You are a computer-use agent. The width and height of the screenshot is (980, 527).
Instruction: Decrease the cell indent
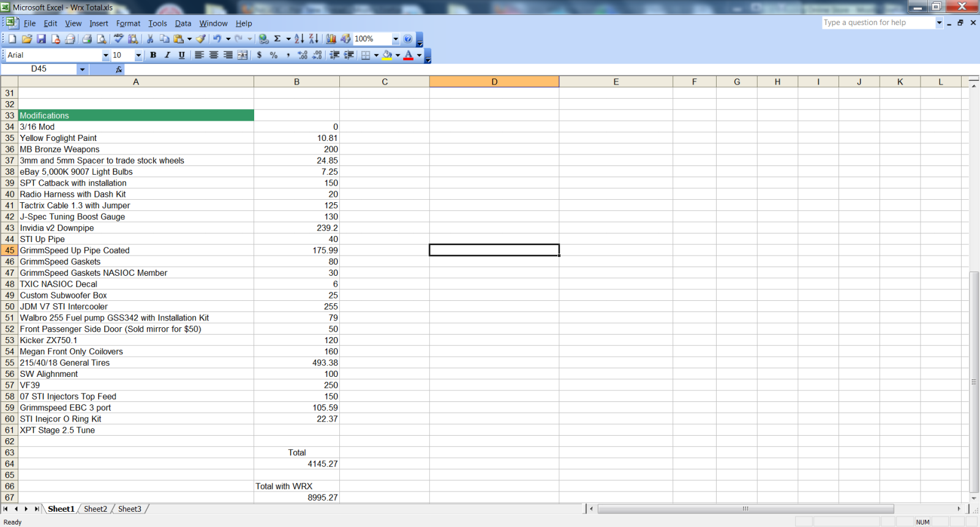(334, 55)
